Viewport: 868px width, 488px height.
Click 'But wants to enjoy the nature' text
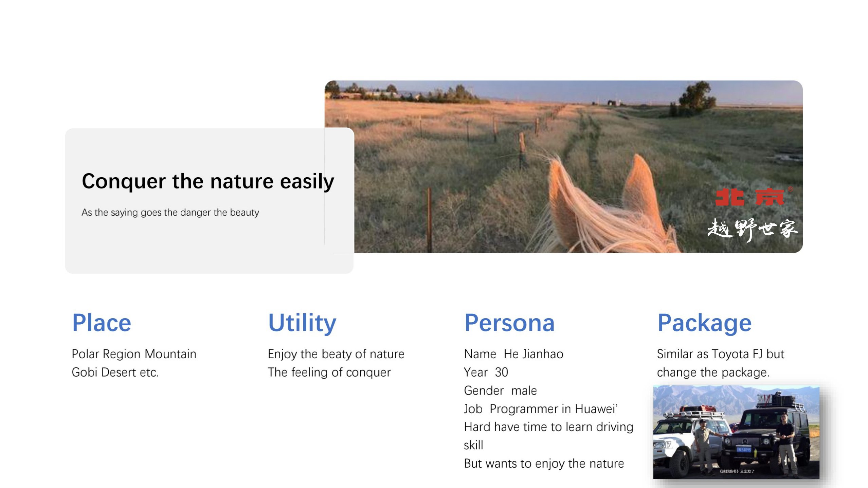tap(544, 464)
